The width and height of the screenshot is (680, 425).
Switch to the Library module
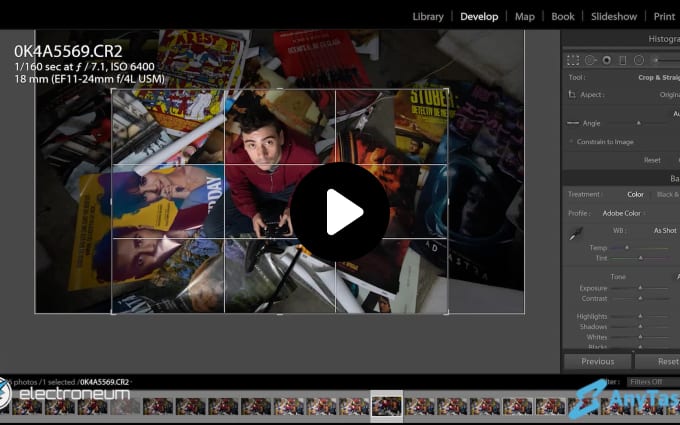428,16
